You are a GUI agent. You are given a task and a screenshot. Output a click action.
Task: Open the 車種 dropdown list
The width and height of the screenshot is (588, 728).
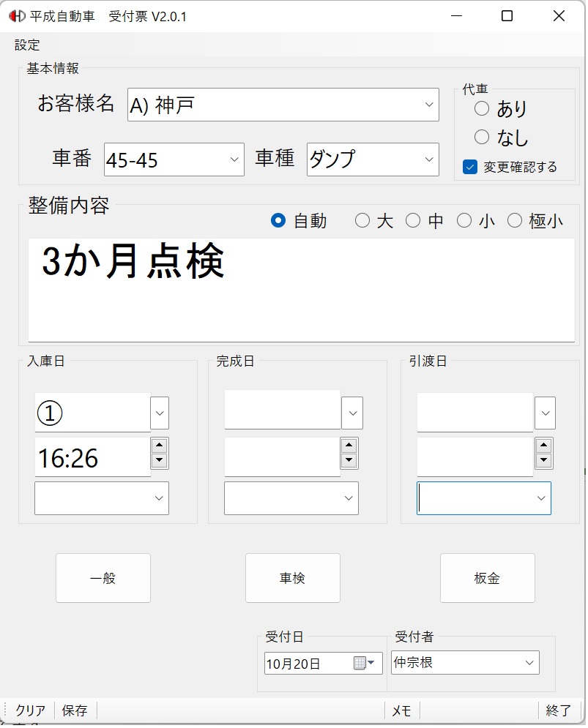pyautogui.click(x=429, y=160)
